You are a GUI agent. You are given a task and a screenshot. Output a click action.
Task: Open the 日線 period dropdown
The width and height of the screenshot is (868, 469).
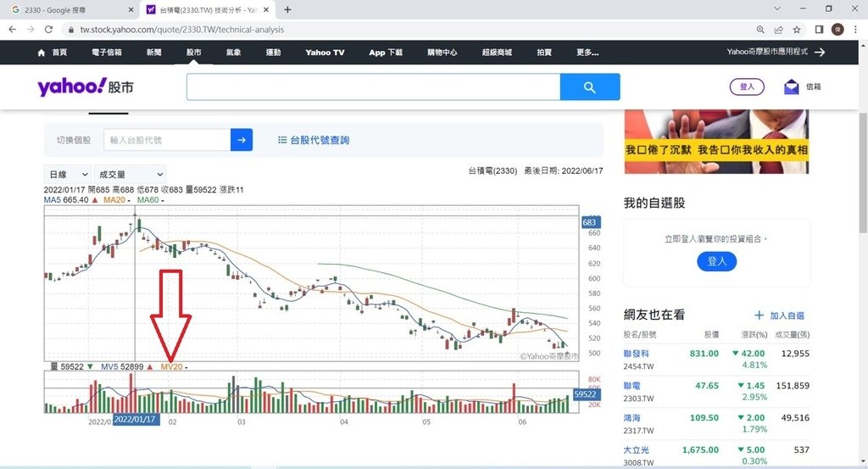click(x=68, y=175)
